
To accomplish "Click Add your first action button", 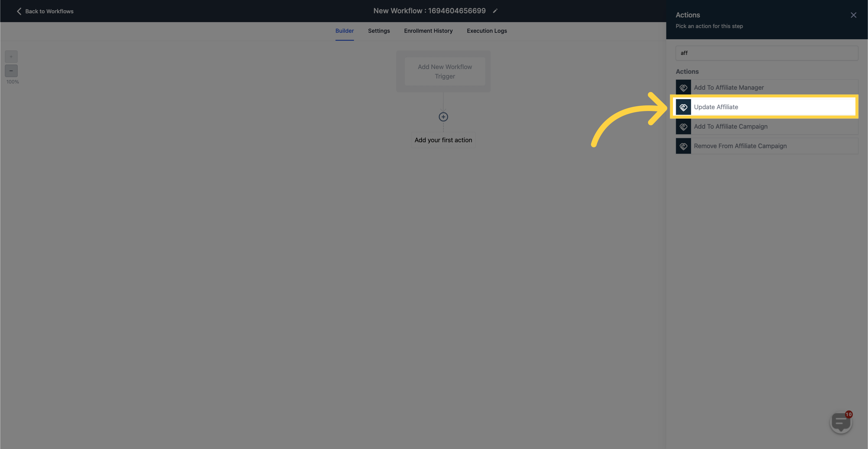I will tap(443, 140).
